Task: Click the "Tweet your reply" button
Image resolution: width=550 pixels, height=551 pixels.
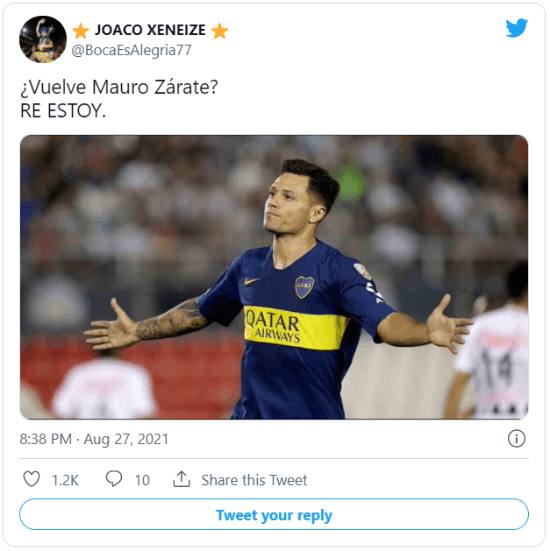Action: (x=274, y=514)
